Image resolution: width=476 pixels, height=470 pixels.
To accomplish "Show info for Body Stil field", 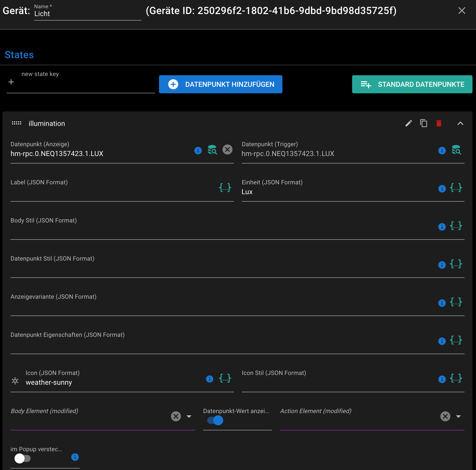I will [442, 227].
